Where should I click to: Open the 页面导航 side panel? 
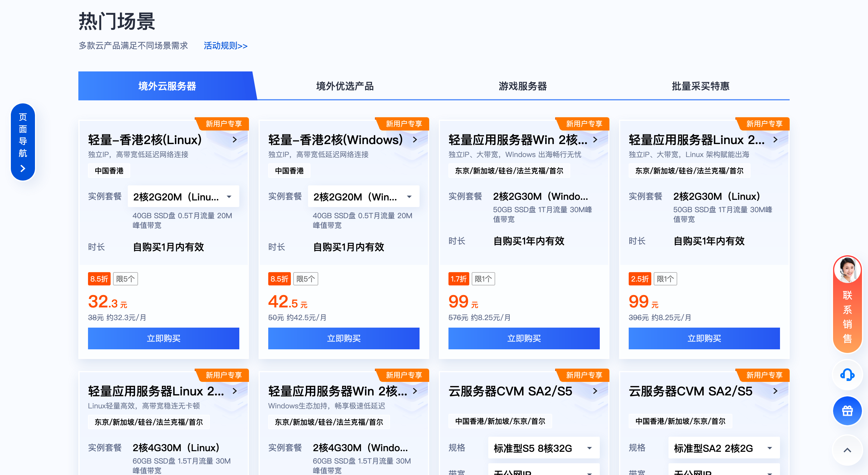pos(23,142)
